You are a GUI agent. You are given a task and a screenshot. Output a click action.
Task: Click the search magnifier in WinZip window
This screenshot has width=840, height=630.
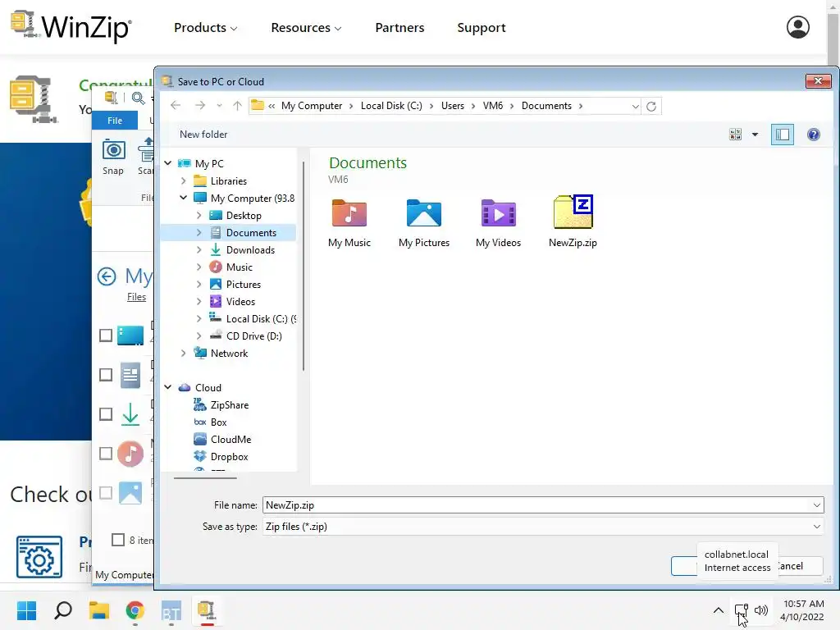coord(138,98)
